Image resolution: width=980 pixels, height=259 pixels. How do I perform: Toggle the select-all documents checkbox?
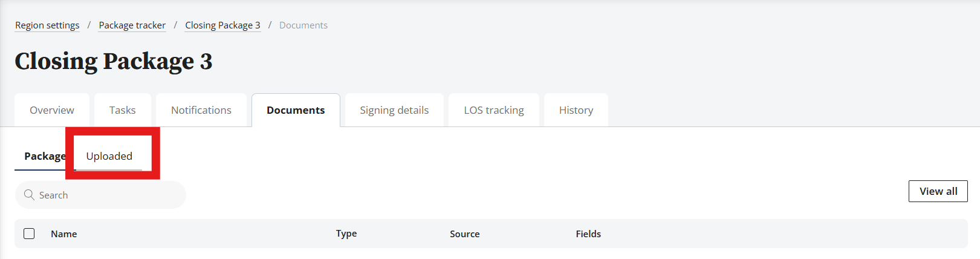tap(29, 234)
